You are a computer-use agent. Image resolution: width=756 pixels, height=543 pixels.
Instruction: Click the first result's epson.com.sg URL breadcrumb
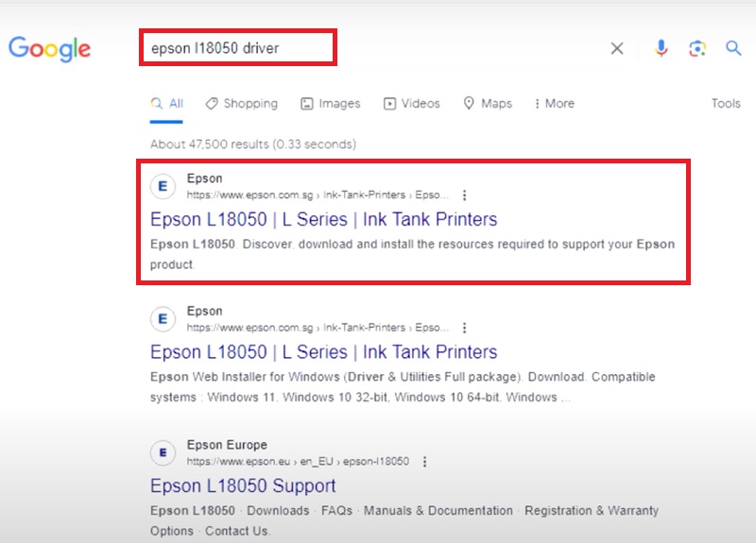point(318,195)
